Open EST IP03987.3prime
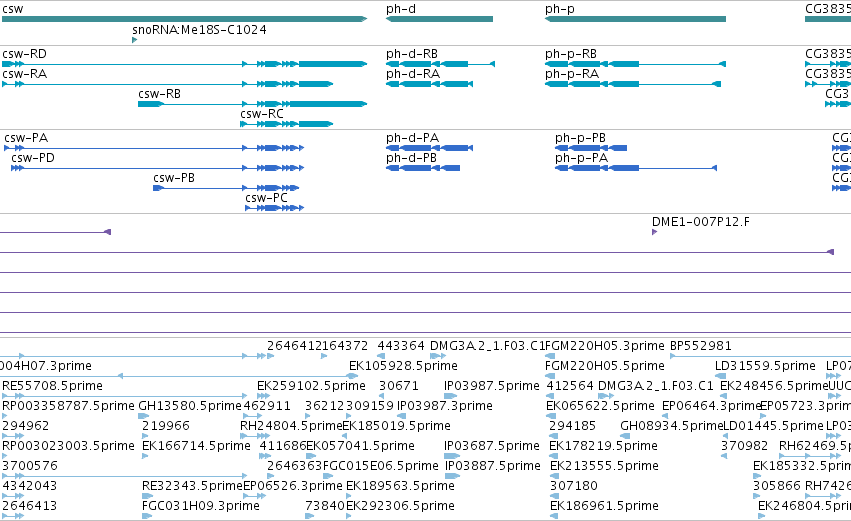The width and height of the screenshot is (851, 521). point(444,406)
